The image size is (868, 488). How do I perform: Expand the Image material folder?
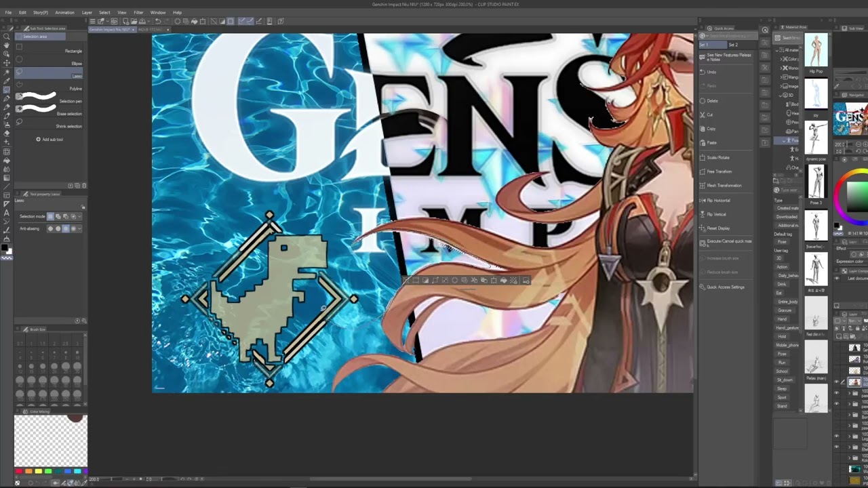[x=781, y=86]
